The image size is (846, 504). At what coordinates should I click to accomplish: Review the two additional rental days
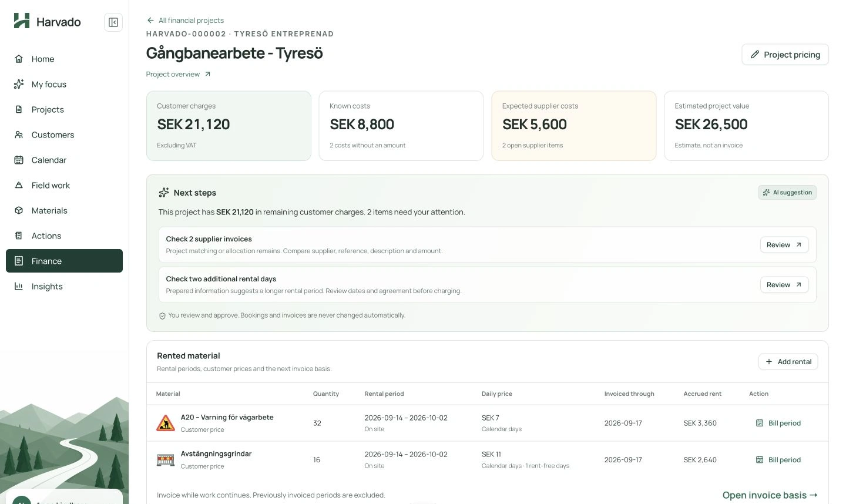784,285
